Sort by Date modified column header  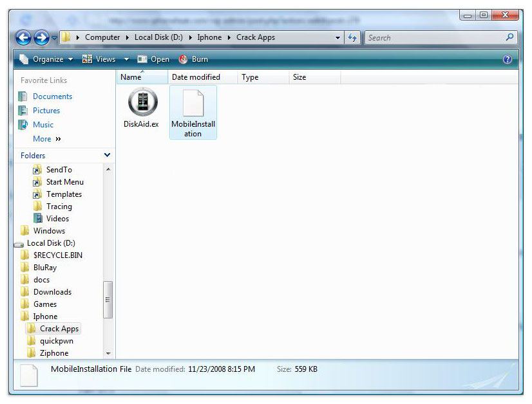(x=203, y=77)
